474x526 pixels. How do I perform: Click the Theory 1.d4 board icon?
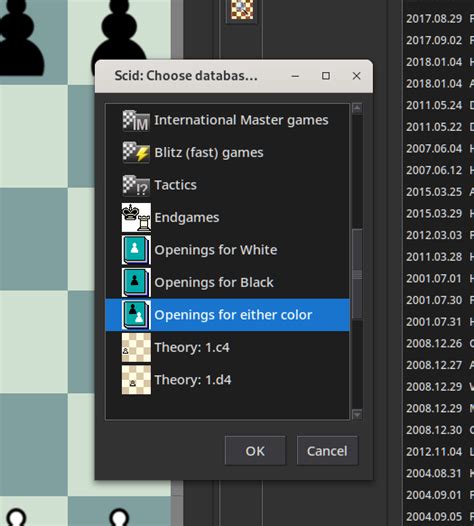point(136,380)
